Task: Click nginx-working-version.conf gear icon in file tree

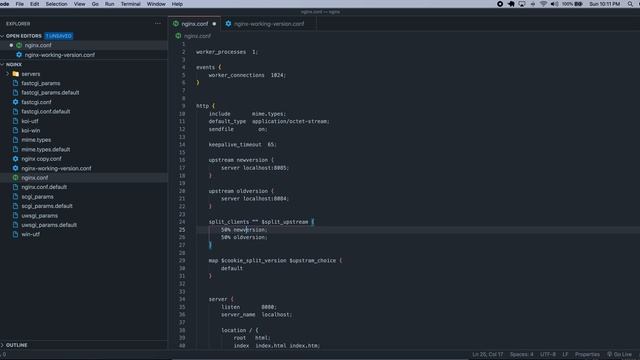Action: point(16,168)
